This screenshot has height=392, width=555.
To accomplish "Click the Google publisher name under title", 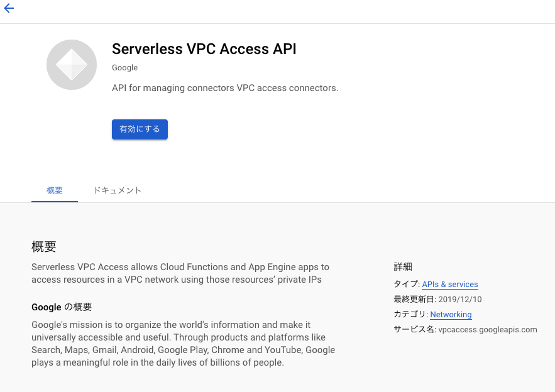I will 124,68.
